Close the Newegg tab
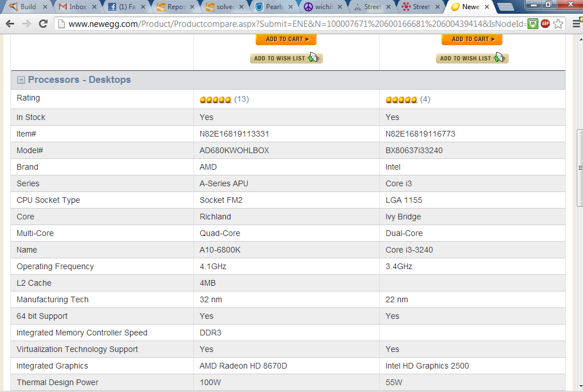This screenshot has width=583, height=392. pos(487,7)
